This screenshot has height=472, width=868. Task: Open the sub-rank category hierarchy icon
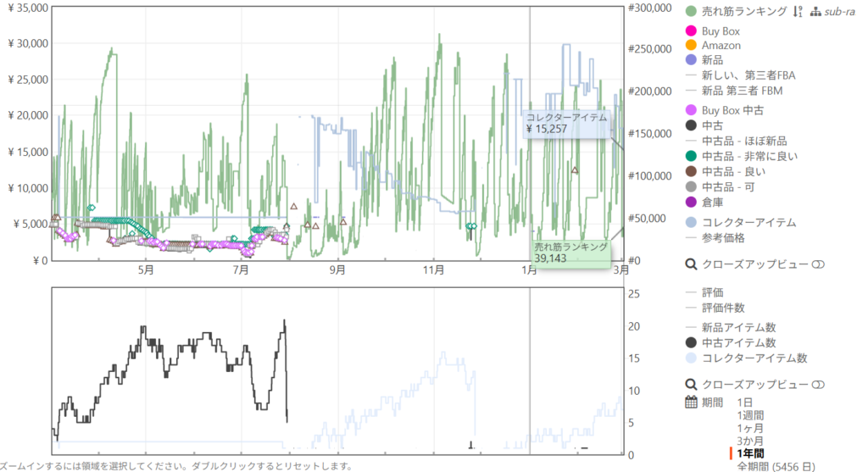815,12
